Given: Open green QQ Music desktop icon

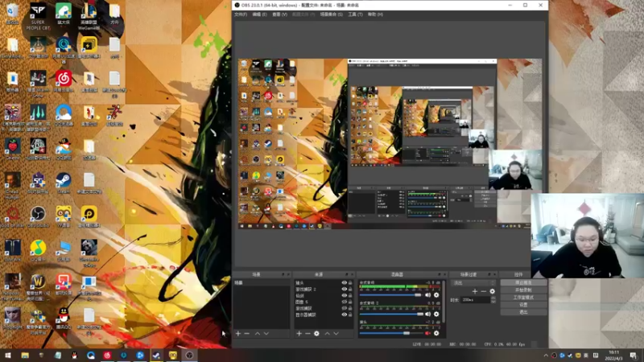Looking at the screenshot, I should (x=38, y=251).
